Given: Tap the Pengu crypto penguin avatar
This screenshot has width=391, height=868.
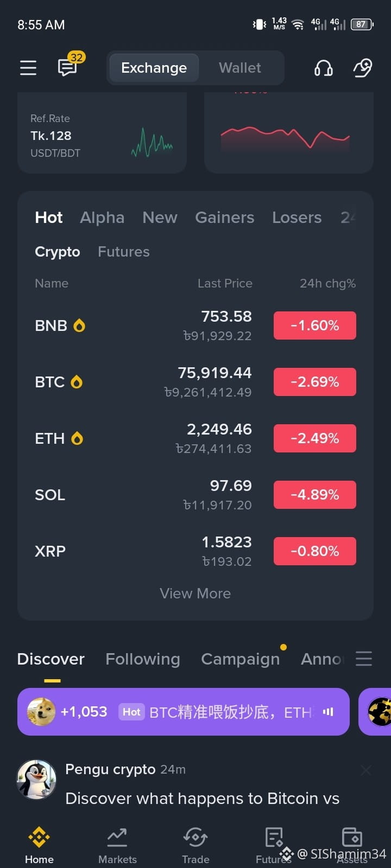Looking at the screenshot, I should [x=37, y=780].
